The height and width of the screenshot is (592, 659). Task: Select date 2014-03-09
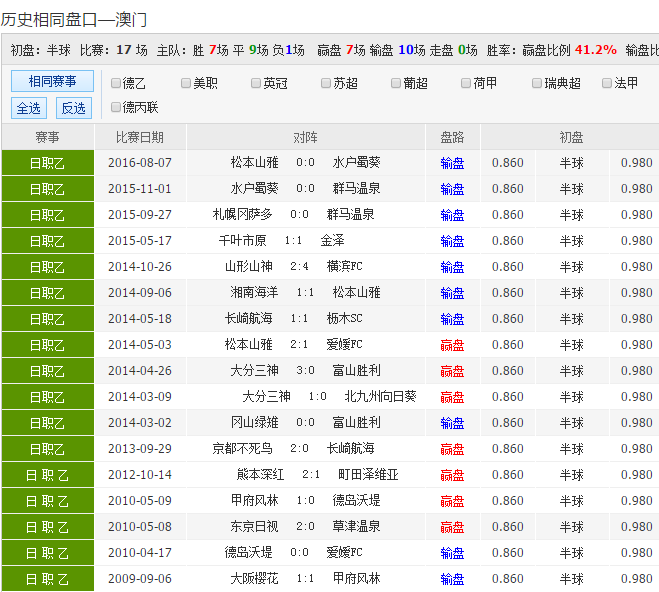(140, 397)
